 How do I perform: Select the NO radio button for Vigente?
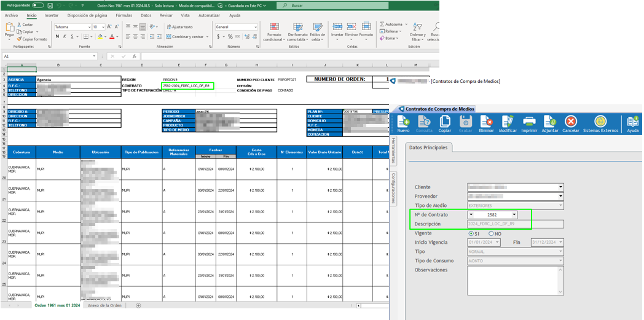coord(491,233)
